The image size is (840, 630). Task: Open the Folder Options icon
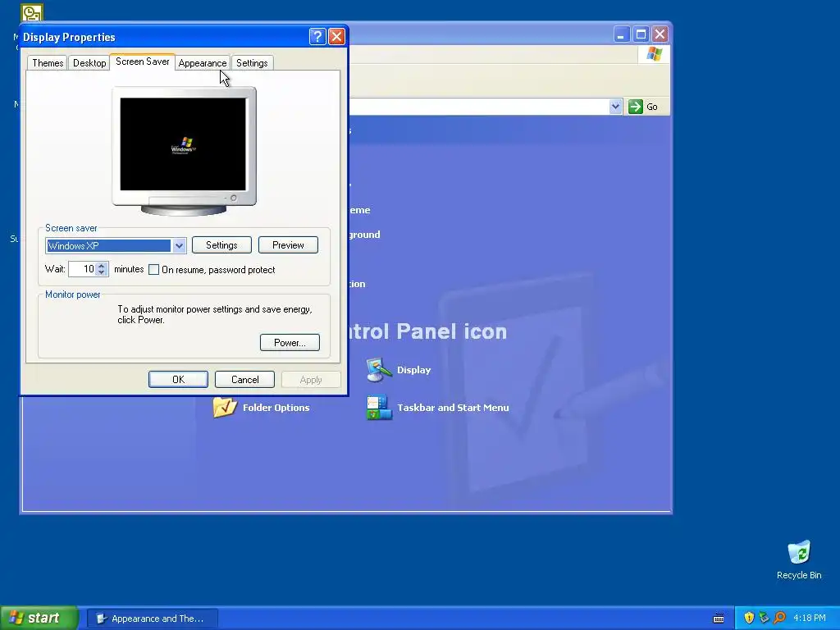[x=262, y=407]
